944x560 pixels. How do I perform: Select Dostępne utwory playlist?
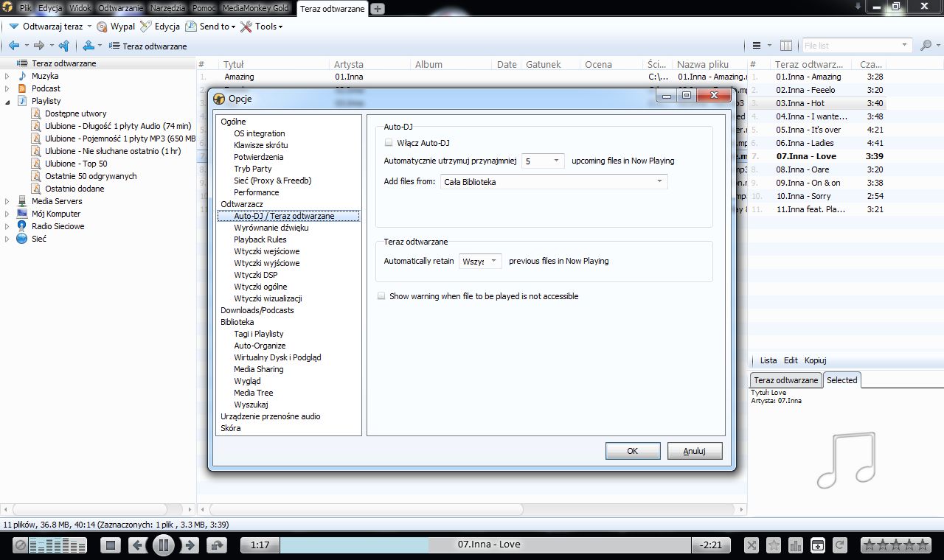point(75,113)
